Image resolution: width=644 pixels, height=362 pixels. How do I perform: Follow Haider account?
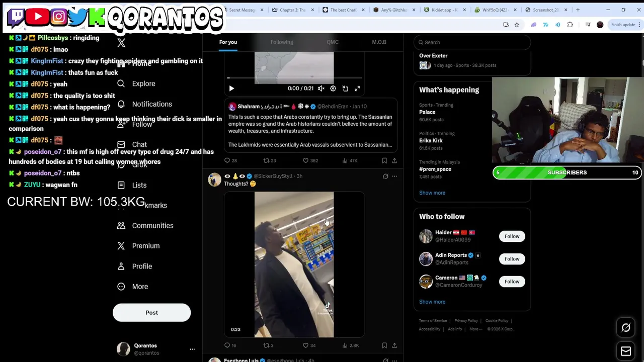pos(512,236)
